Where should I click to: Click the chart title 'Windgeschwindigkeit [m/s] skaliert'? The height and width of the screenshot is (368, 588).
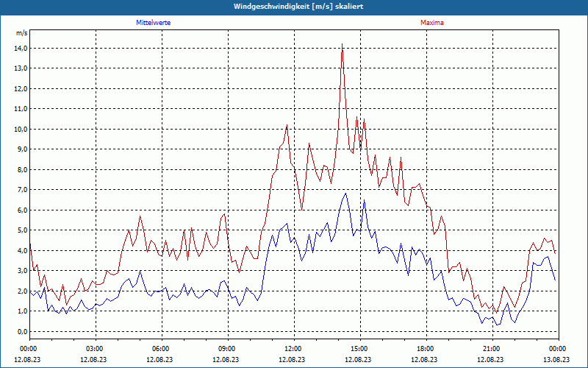298,7
